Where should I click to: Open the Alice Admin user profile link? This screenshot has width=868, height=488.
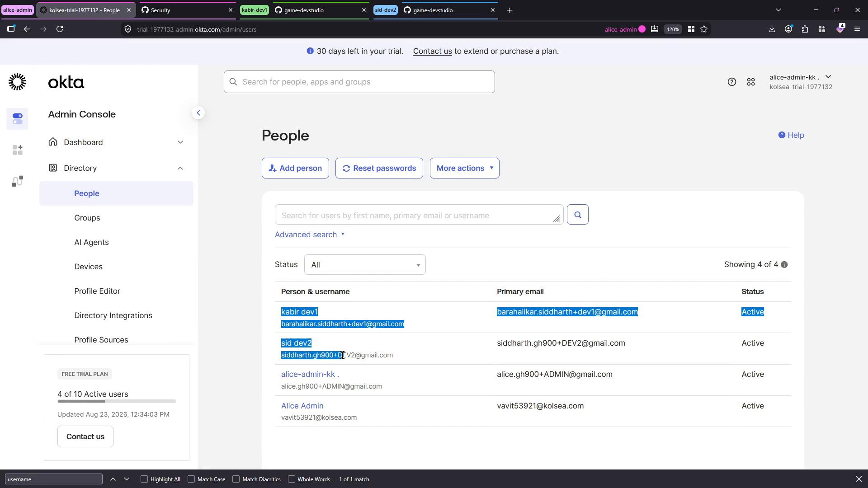click(x=302, y=406)
